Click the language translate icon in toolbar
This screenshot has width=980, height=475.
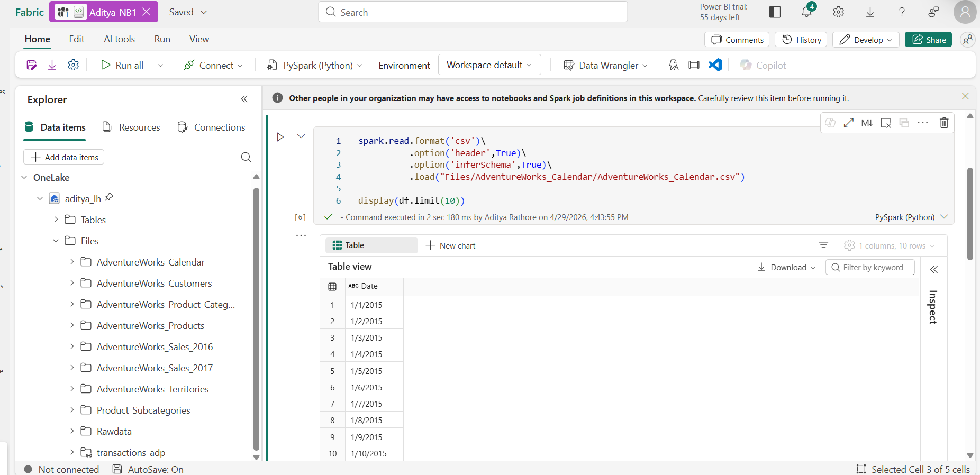tap(674, 65)
